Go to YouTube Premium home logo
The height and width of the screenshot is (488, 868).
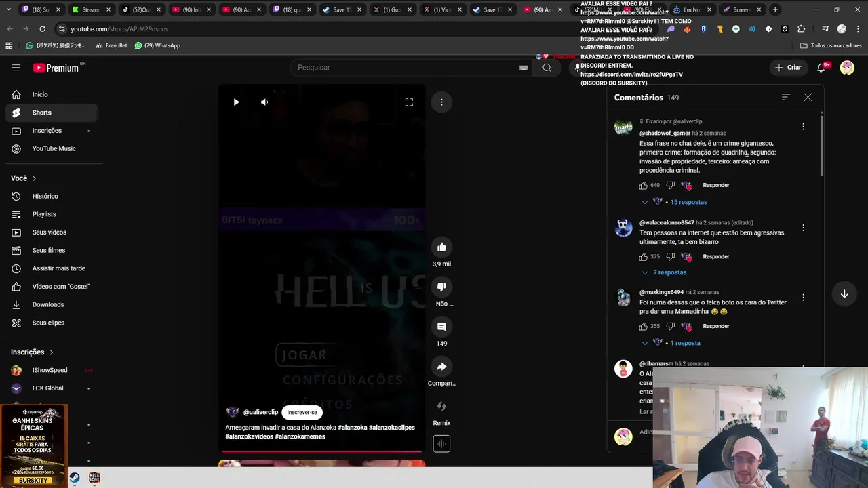point(56,68)
